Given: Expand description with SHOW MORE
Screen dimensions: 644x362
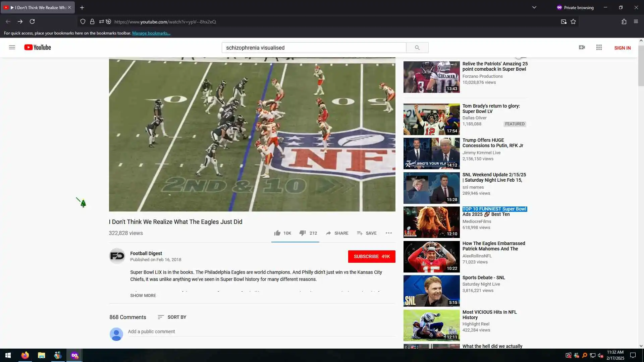Looking at the screenshot, I should [143, 295].
